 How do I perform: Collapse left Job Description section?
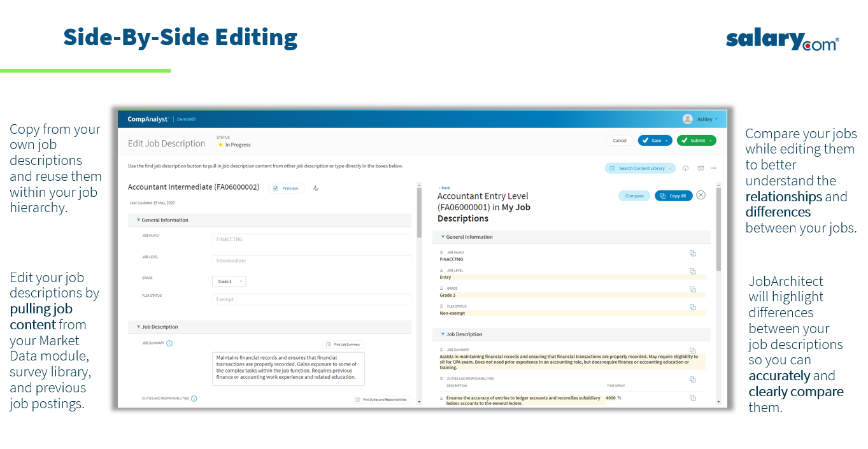point(138,327)
